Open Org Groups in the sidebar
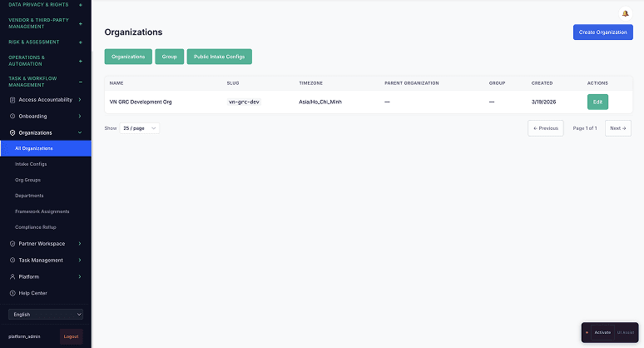This screenshot has height=348, width=644. click(x=27, y=180)
